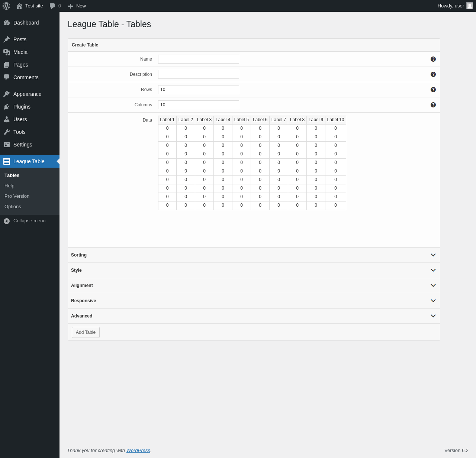Open the Plugins menu
Screen dimensions: 476x458
pyautogui.click(x=30, y=107)
